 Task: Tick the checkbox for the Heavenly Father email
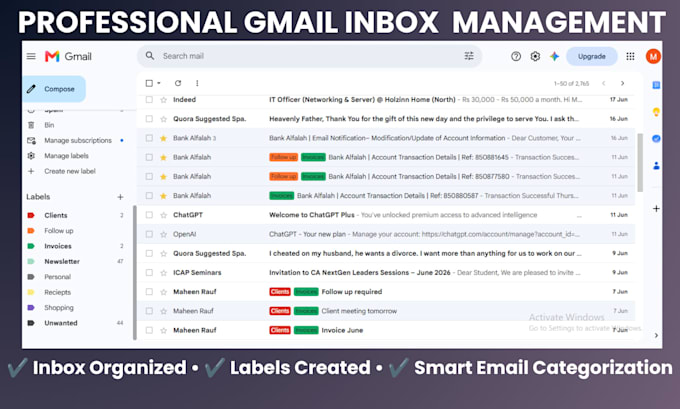149,119
